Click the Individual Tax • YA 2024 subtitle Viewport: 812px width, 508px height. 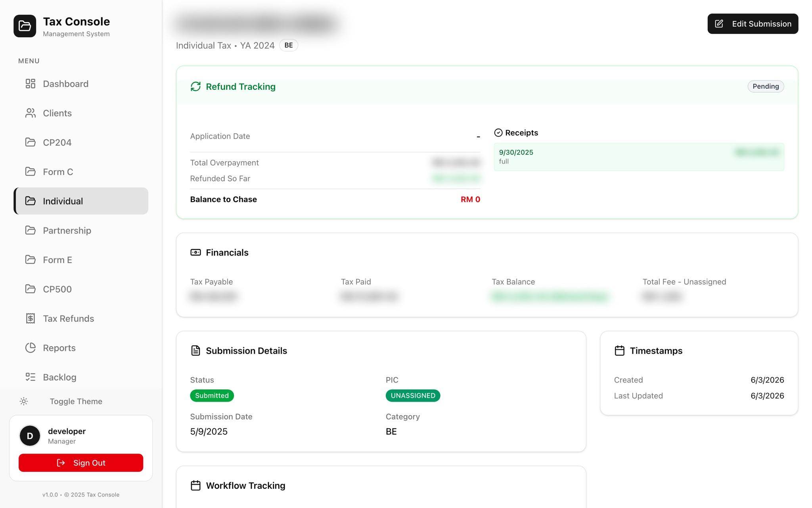pos(225,45)
